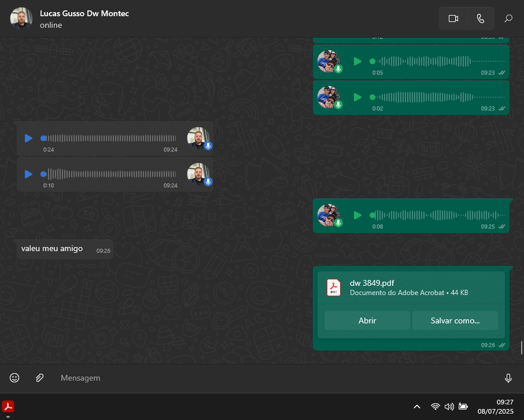This screenshot has width=524, height=420.
Task: Play the 0:10 received voice message
Action: coord(28,174)
